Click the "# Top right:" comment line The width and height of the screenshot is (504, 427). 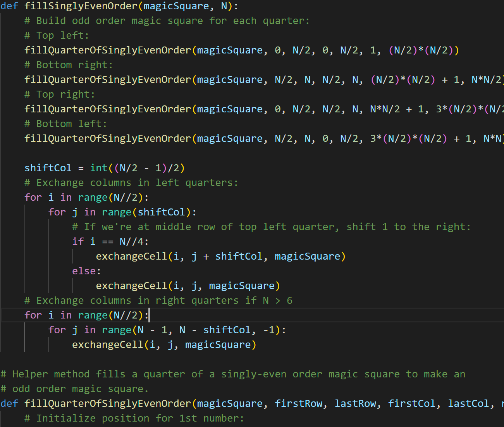point(60,95)
